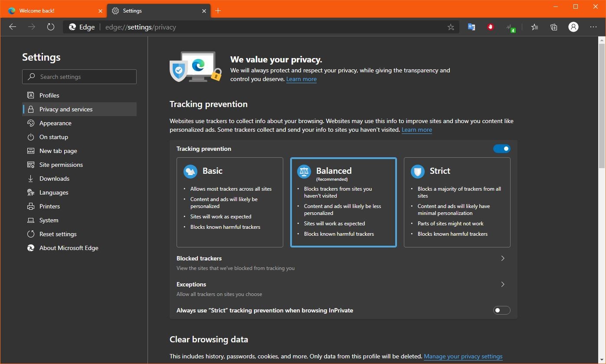Image resolution: width=606 pixels, height=364 pixels.
Task: Click the Exceptions heading text
Action: 191,284
